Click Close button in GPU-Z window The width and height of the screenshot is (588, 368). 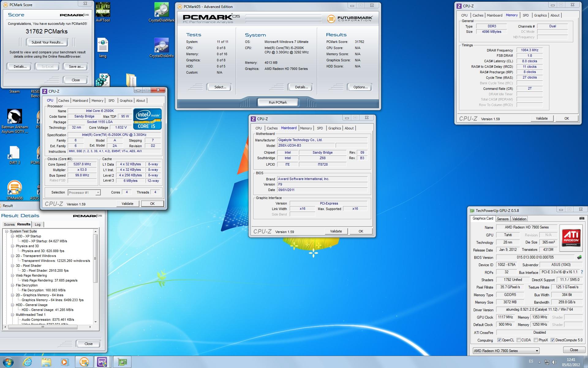574,350
